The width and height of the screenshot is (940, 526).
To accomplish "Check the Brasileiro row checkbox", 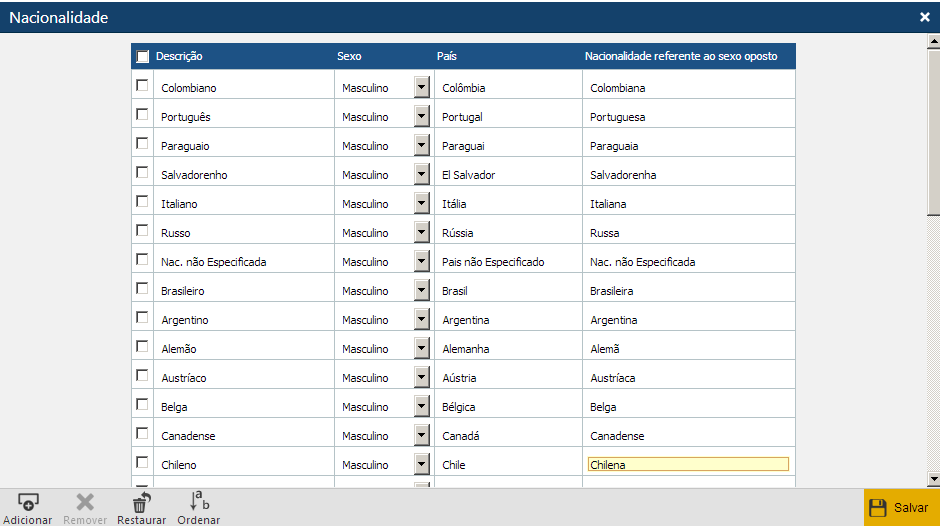I will click(142, 288).
